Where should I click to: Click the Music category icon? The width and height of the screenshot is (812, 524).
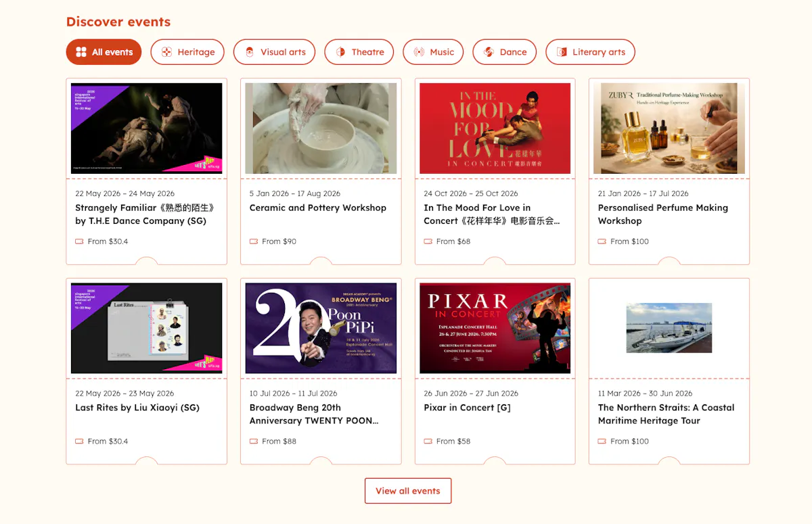coord(419,52)
